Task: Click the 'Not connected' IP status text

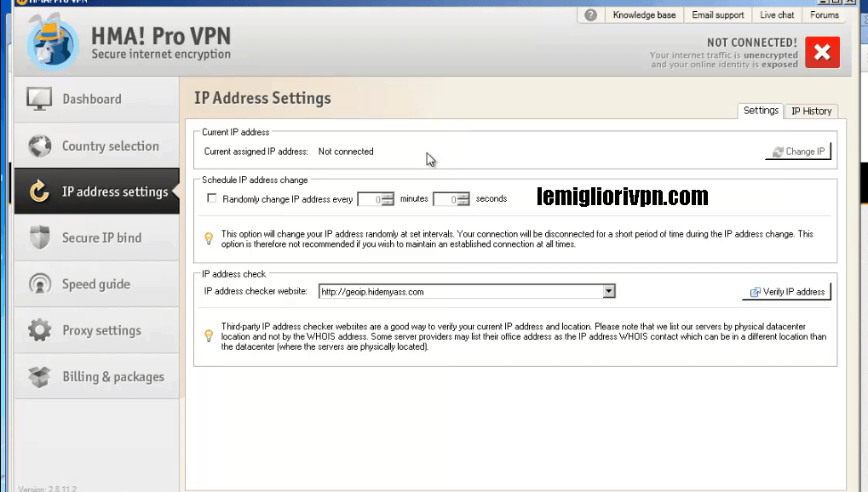Action: tap(346, 152)
